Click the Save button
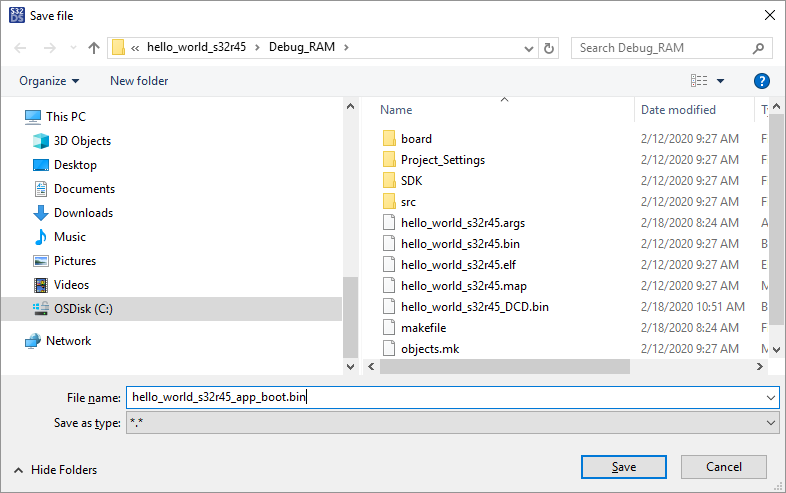Screen dimensions: 786x493 click(x=624, y=467)
